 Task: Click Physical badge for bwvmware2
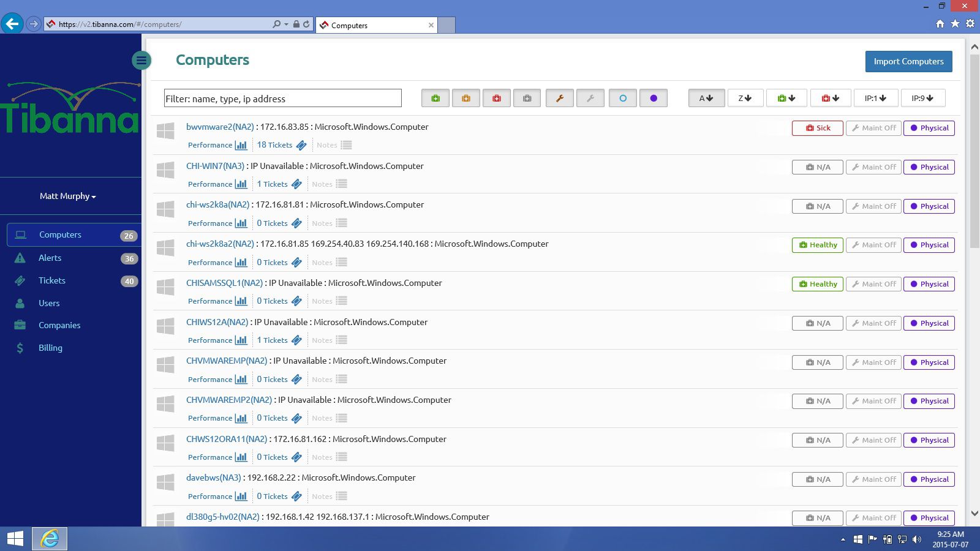(929, 128)
